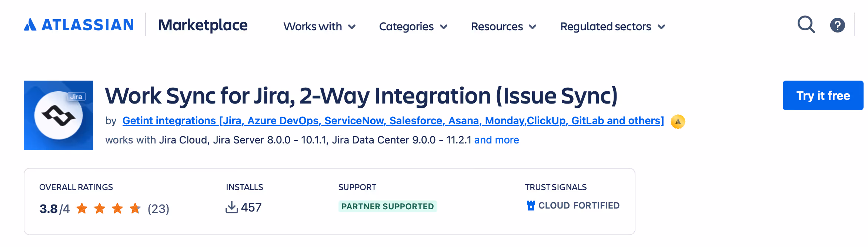Click the Work Sync app logo
This screenshot has width=868, height=247.
coord(59,115)
